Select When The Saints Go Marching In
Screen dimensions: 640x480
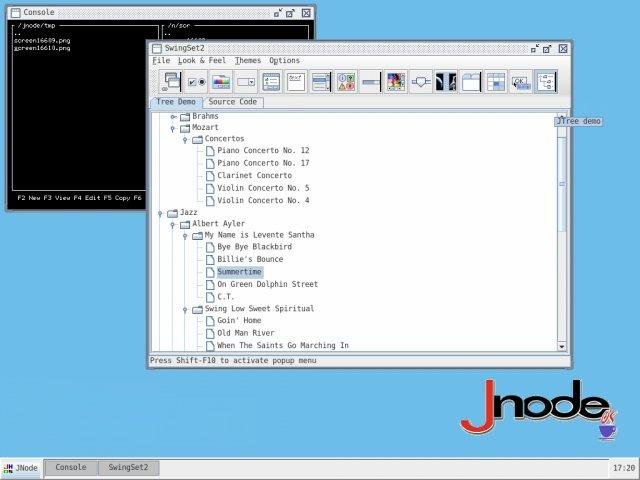pos(277,346)
